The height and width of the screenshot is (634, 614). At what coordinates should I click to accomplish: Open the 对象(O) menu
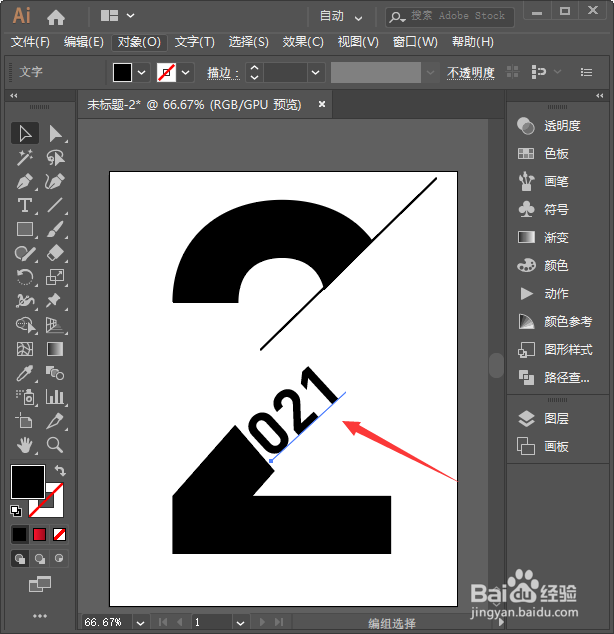click(139, 42)
